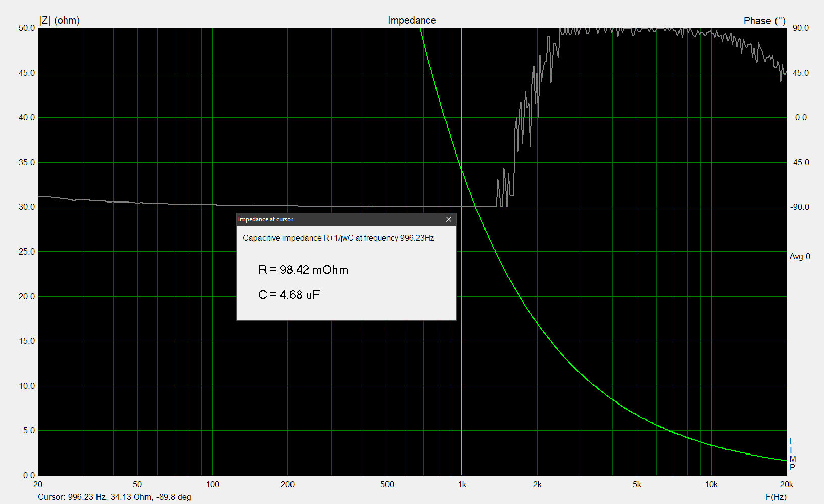Click the 20k frequency tick label
This screenshot has height=504, width=824.
(786, 485)
